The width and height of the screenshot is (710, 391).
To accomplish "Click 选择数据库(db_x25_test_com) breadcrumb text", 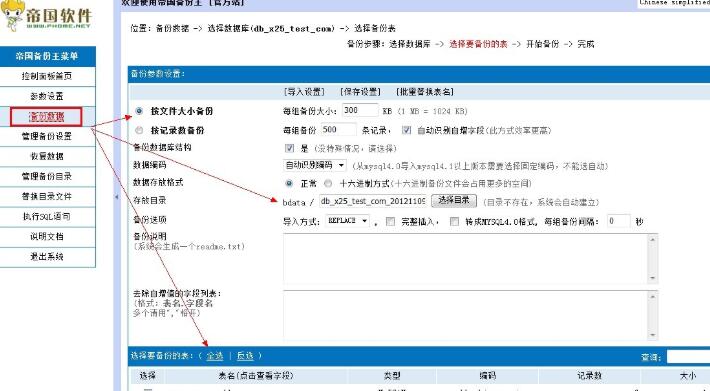I will (x=271, y=29).
